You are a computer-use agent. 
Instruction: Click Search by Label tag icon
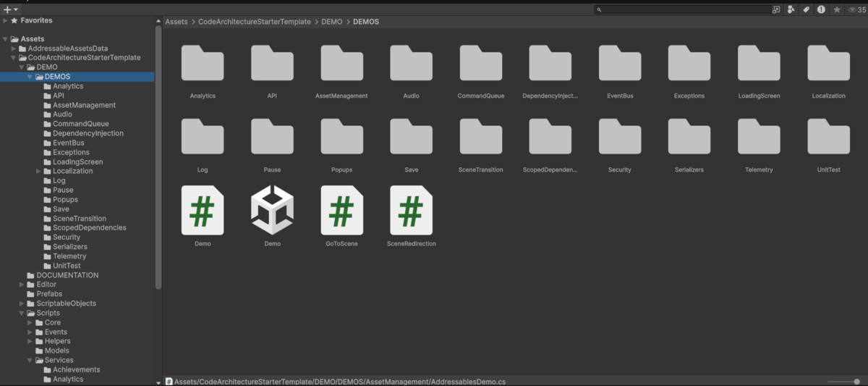coord(806,9)
